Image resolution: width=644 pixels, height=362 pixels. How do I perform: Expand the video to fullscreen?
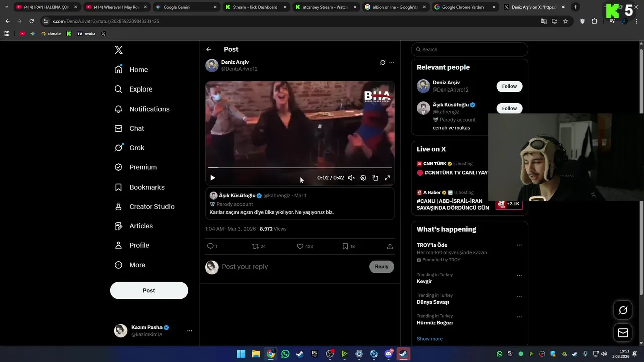tap(387, 178)
